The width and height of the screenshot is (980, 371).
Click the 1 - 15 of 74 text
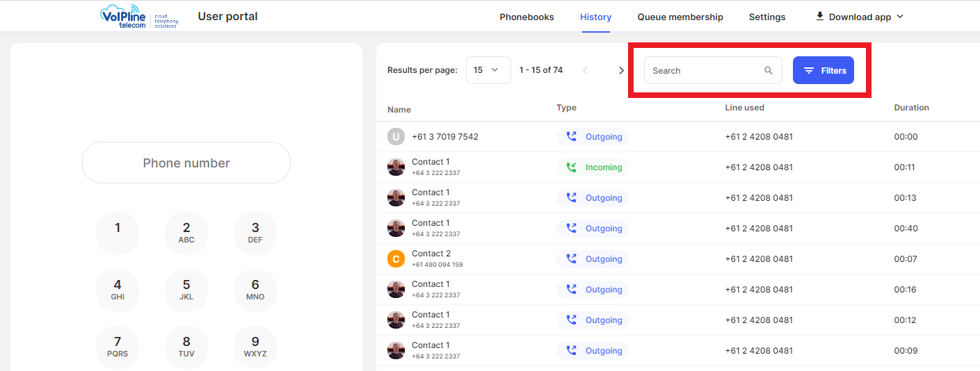pyautogui.click(x=541, y=70)
